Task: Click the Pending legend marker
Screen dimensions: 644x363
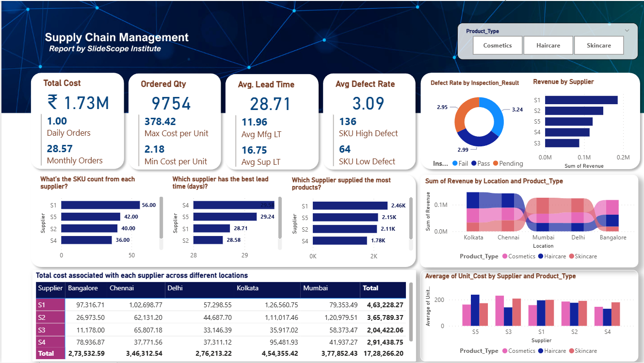Action: pos(496,163)
